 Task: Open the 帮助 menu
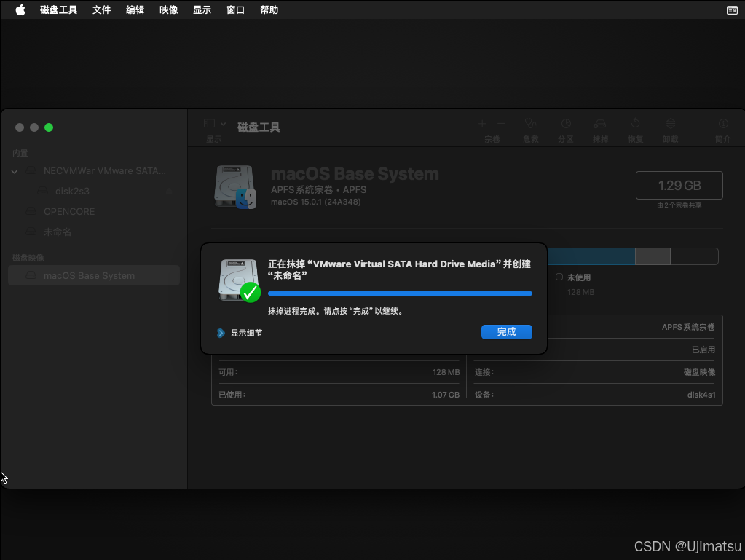(x=269, y=9)
